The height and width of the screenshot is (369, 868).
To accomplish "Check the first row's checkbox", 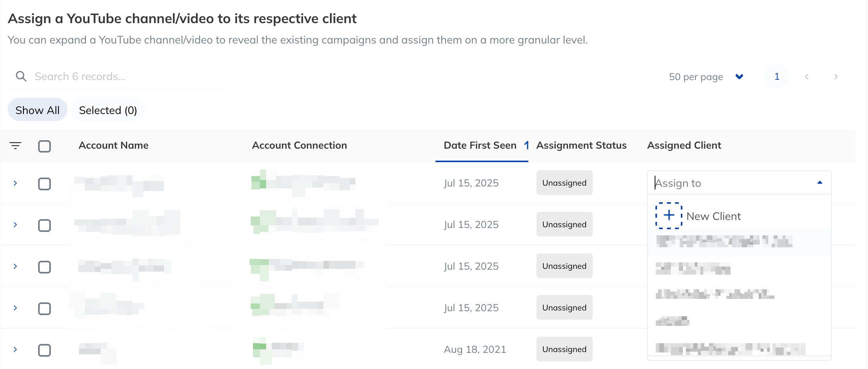I will tap(45, 184).
